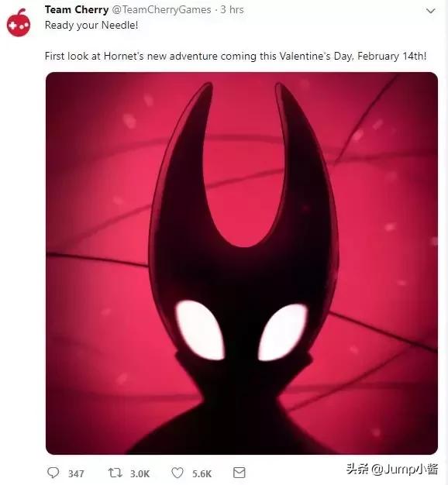The height and width of the screenshot is (485, 448).
Task: Click Hornet's left glowing eye in image
Action: click(x=200, y=330)
